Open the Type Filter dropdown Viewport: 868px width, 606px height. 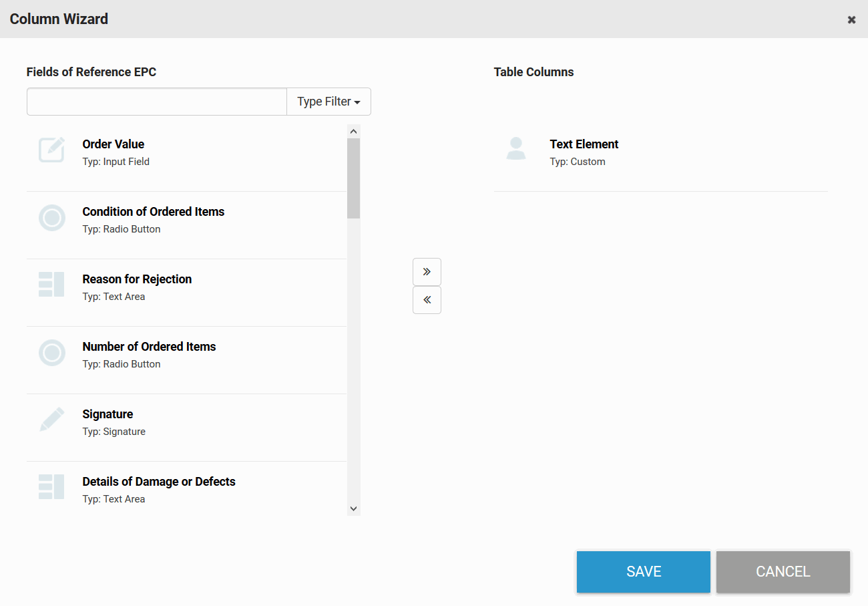pos(329,102)
